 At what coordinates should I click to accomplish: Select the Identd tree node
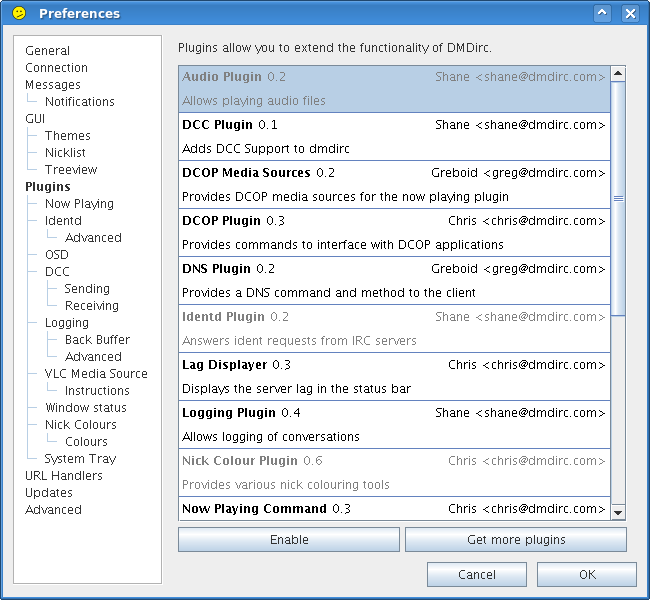[63, 221]
